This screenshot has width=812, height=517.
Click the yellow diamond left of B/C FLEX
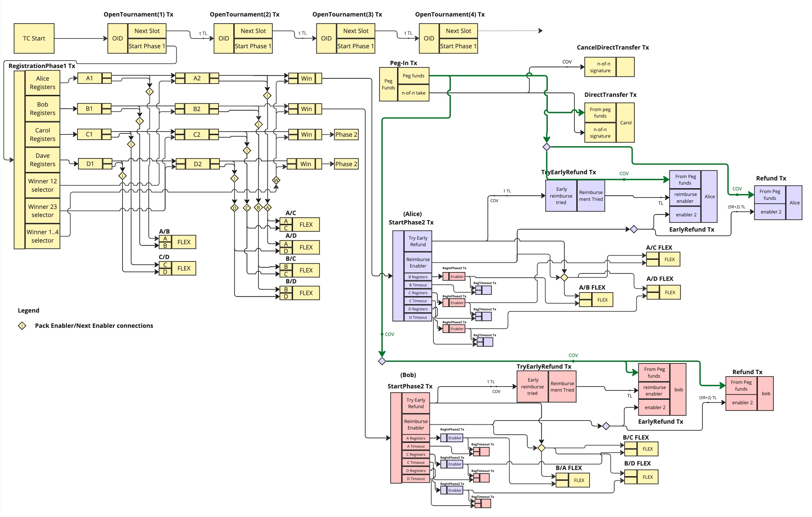coord(541,448)
